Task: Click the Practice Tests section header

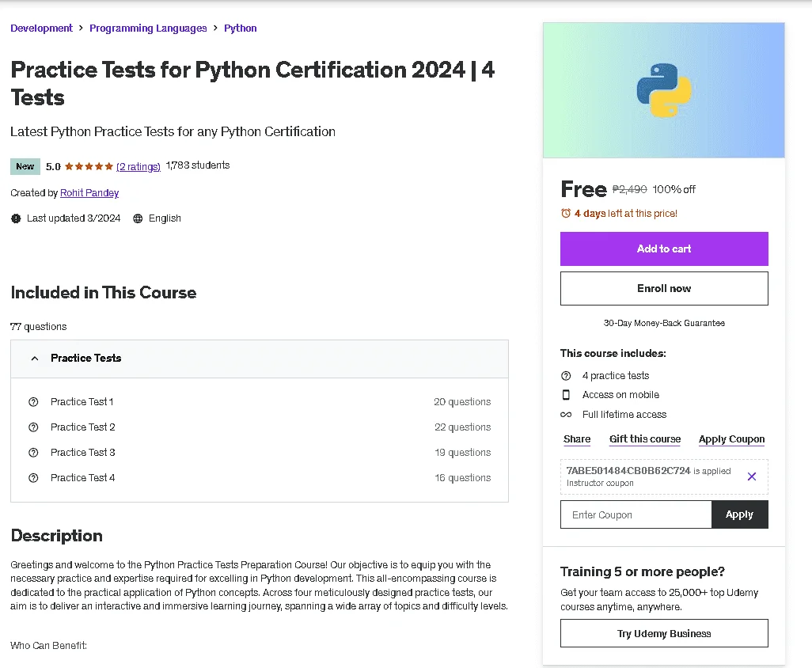Action: click(x=260, y=359)
